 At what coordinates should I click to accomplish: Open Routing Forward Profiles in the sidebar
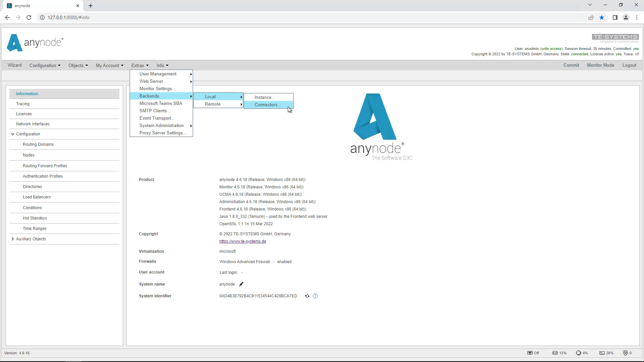coord(64,166)
